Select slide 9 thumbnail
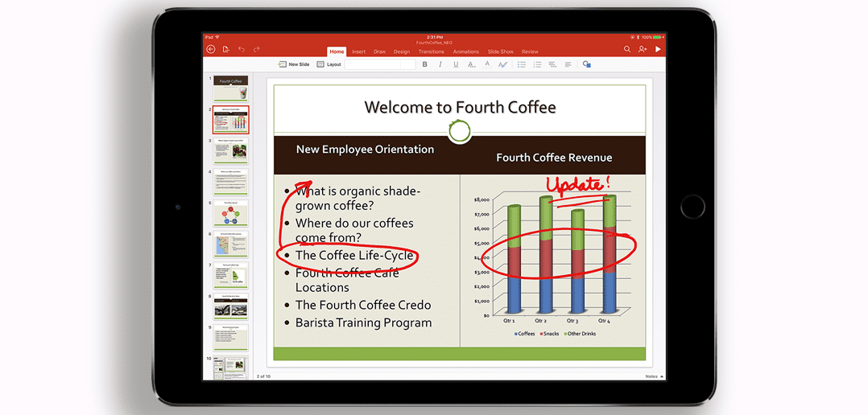Viewport: 868px width, 415px height. 231,336
